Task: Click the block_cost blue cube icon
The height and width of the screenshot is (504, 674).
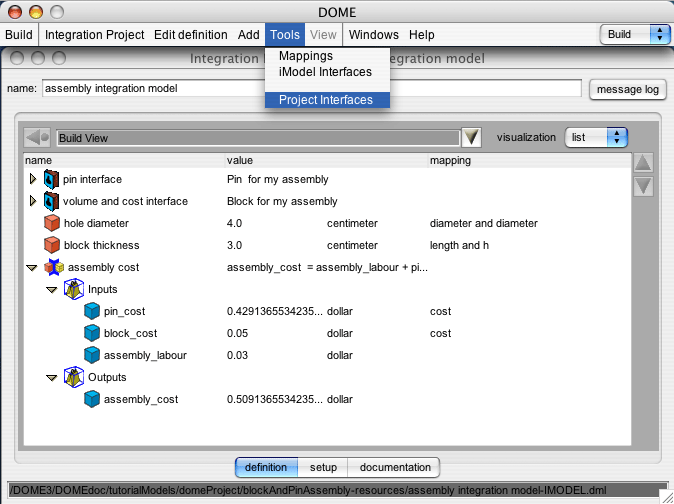Action: 92,333
